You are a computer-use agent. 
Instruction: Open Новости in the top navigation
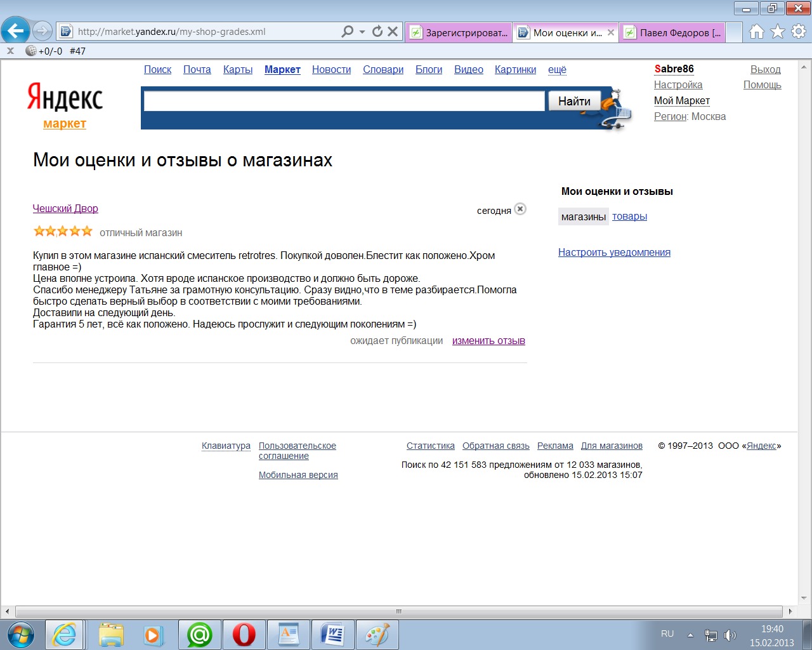pos(331,70)
